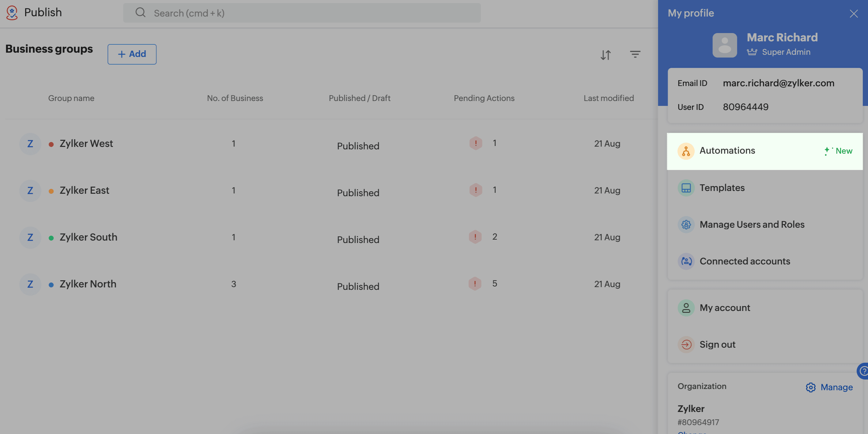868x434 pixels.
Task: Click Zylker South green status dot
Action: point(51,238)
